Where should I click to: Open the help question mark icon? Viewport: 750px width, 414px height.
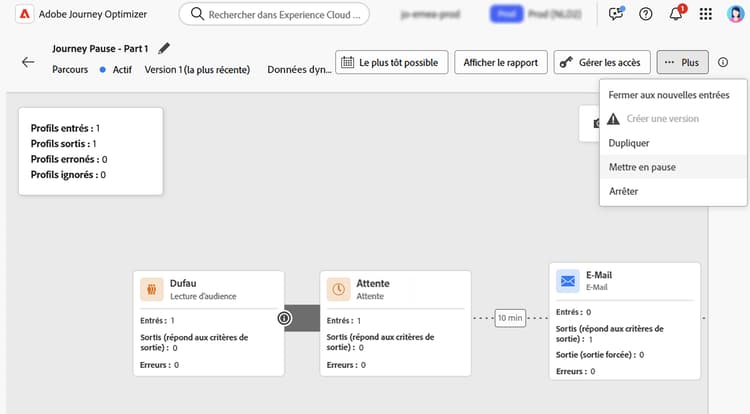646,14
